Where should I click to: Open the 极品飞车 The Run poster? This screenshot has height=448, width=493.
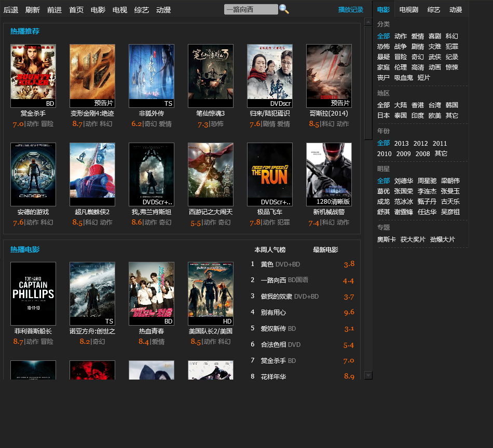pyautogui.click(x=270, y=174)
